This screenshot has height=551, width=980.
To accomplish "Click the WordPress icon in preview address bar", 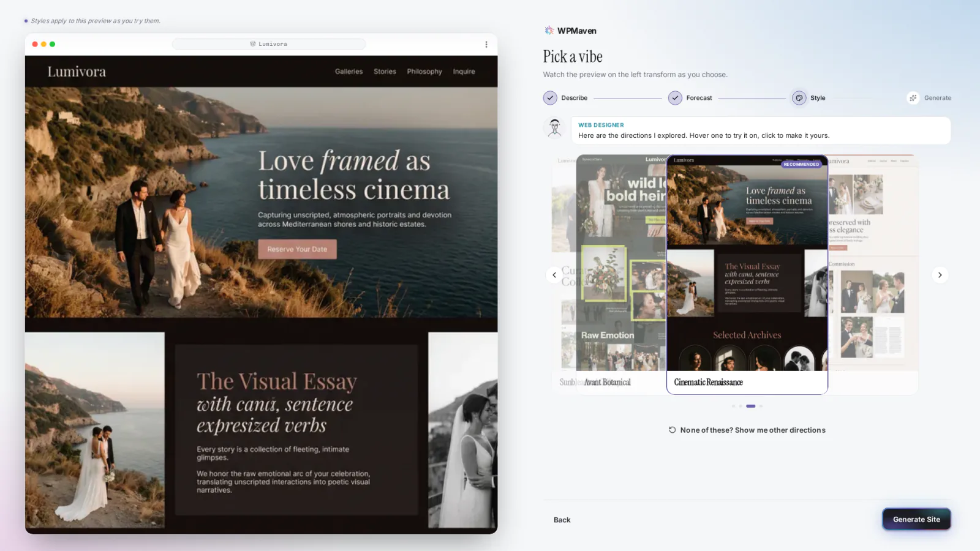I will coord(253,44).
